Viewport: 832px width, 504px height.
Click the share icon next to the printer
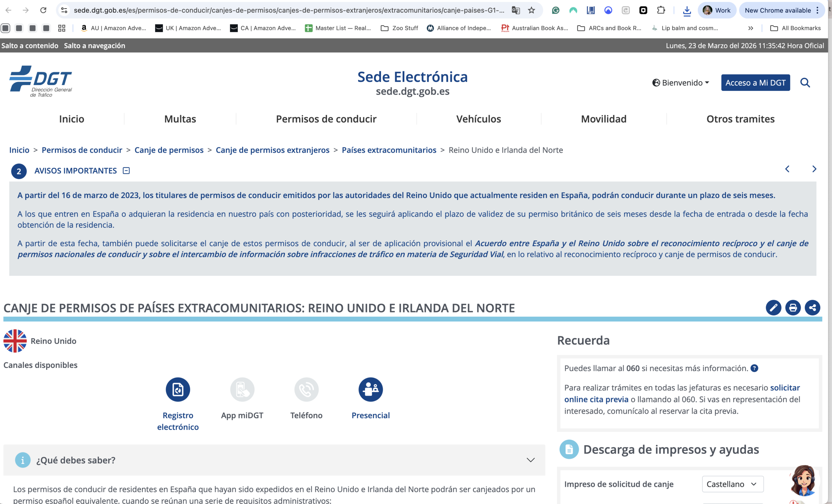coord(813,308)
